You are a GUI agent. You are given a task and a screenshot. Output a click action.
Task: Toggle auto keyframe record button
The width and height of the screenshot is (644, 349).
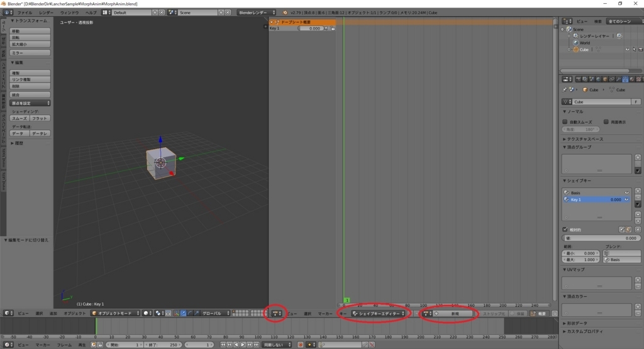[301, 345]
